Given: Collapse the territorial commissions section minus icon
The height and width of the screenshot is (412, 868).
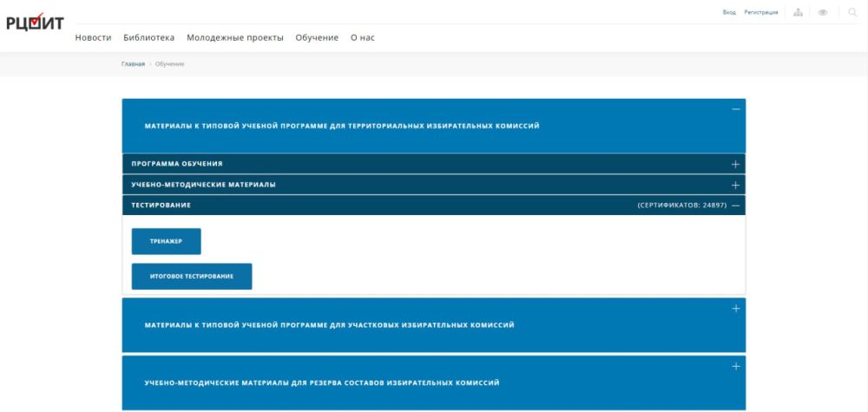Looking at the screenshot, I should point(736,109).
